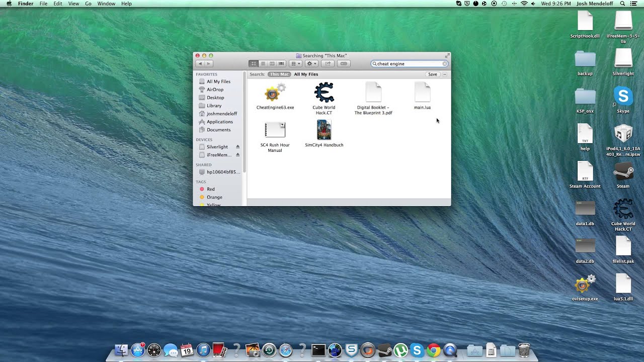
Task: Open Trash in the Dock
Action: tap(524, 350)
